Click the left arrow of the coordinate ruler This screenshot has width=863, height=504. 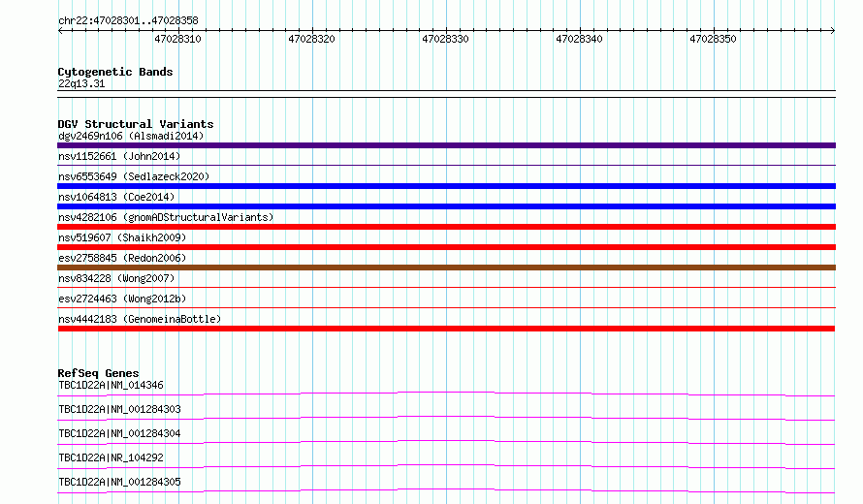pyautogui.click(x=60, y=30)
